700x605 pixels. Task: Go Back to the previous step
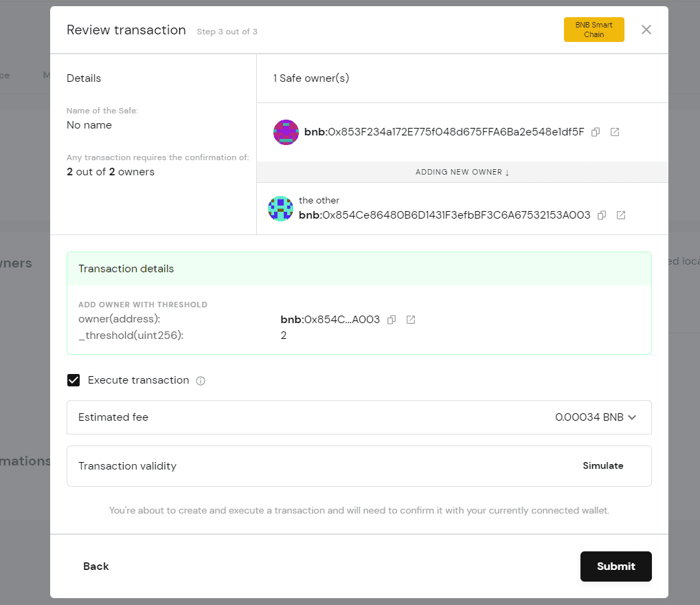(x=96, y=566)
